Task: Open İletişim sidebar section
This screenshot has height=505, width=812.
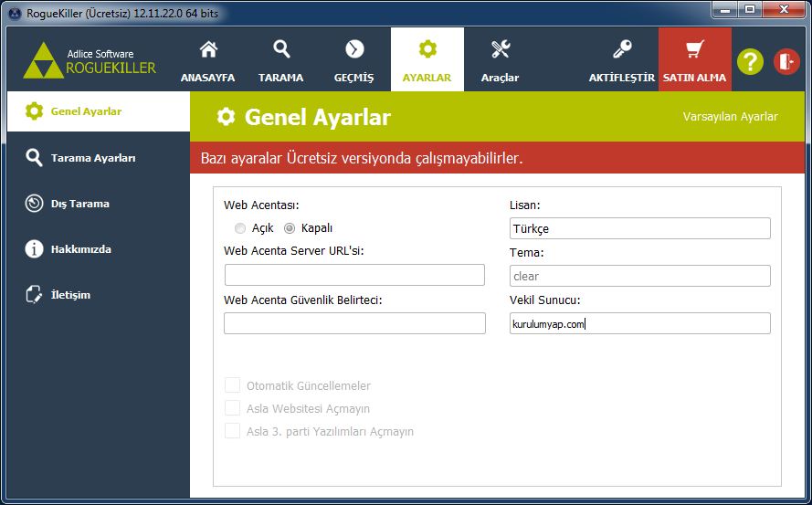Action: 99,295
